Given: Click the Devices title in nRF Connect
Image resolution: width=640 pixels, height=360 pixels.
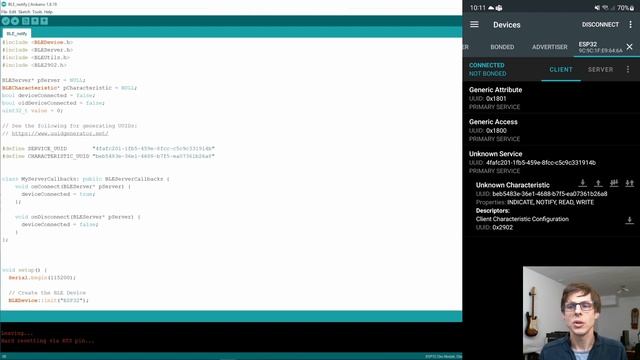Looking at the screenshot, I should 507,25.
